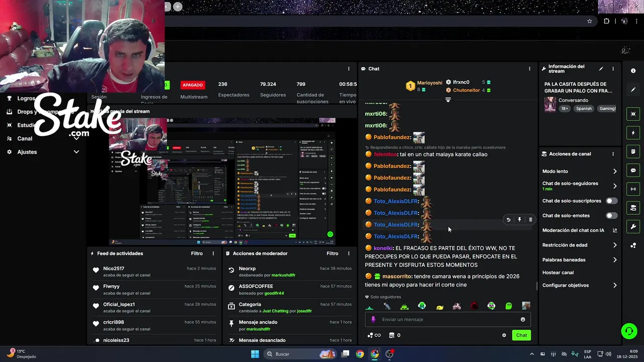
Task: Edit stream information with the pencil icon
Action: 601,69
